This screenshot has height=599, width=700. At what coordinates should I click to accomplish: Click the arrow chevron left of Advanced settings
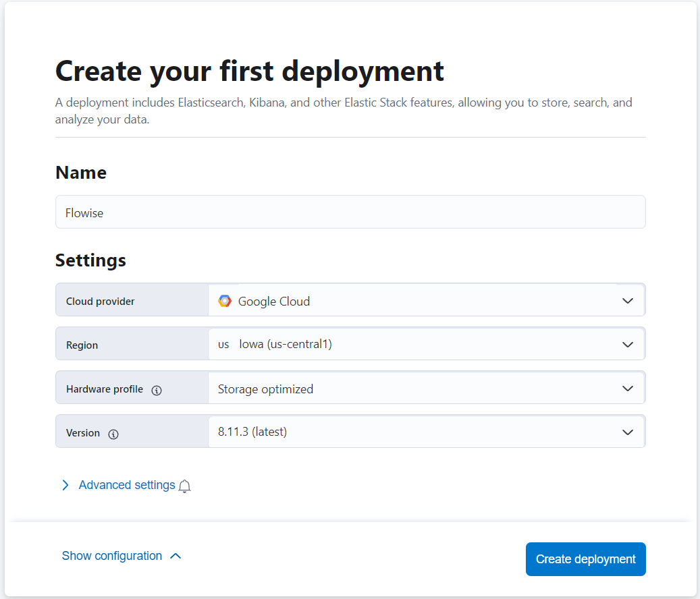point(65,485)
